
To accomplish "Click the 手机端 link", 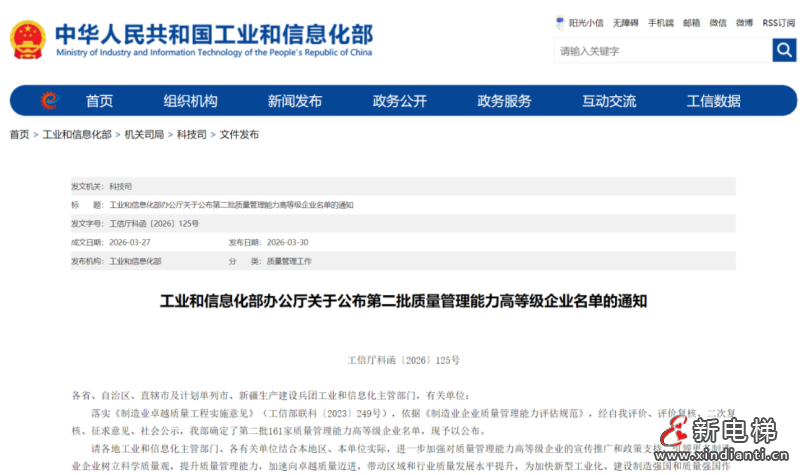I will coord(661,23).
